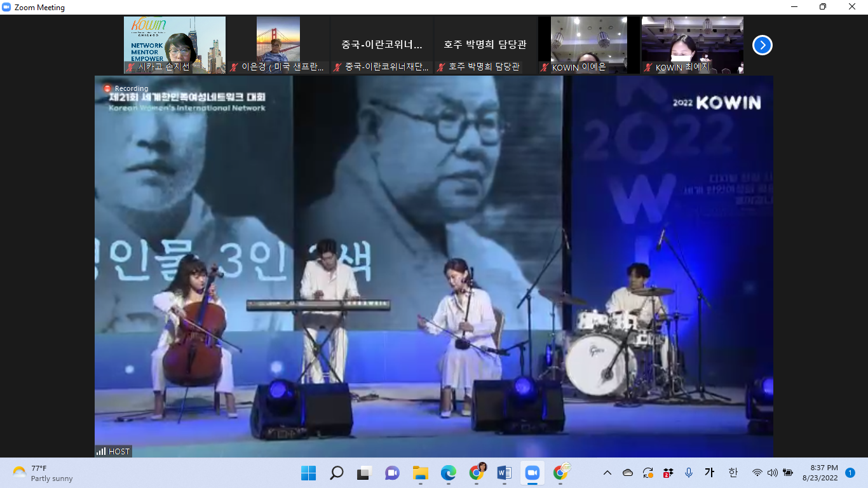This screenshot has height=488, width=868.
Task: Open File Explorer from the taskbar
Action: point(420,473)
